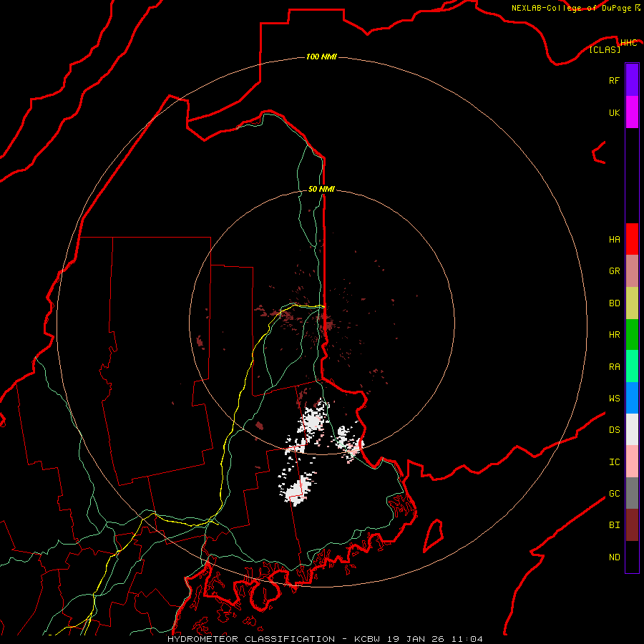Click the DS white legend swatch
This screenshot has height=644, width=644.
tap(632, 429)
